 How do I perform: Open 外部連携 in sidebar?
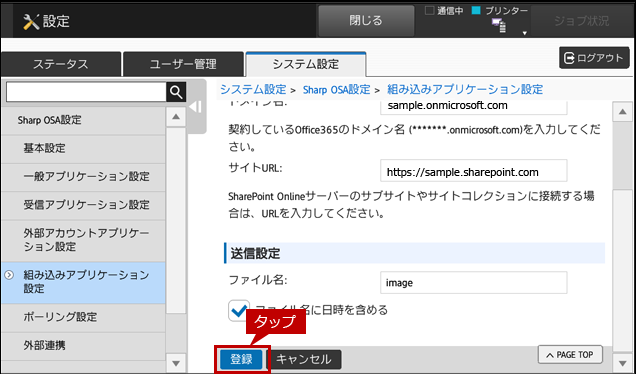tap(83, 346)
